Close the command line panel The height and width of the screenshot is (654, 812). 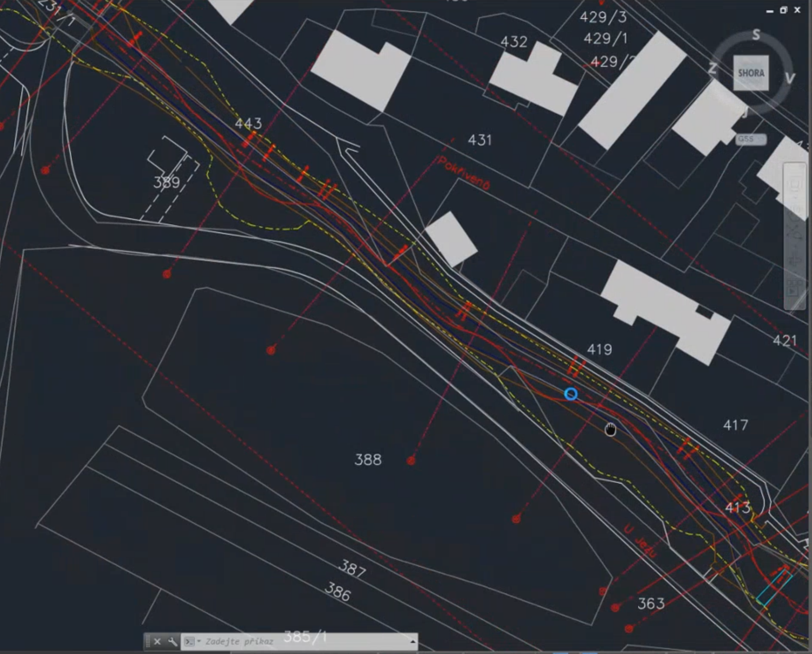157,642
